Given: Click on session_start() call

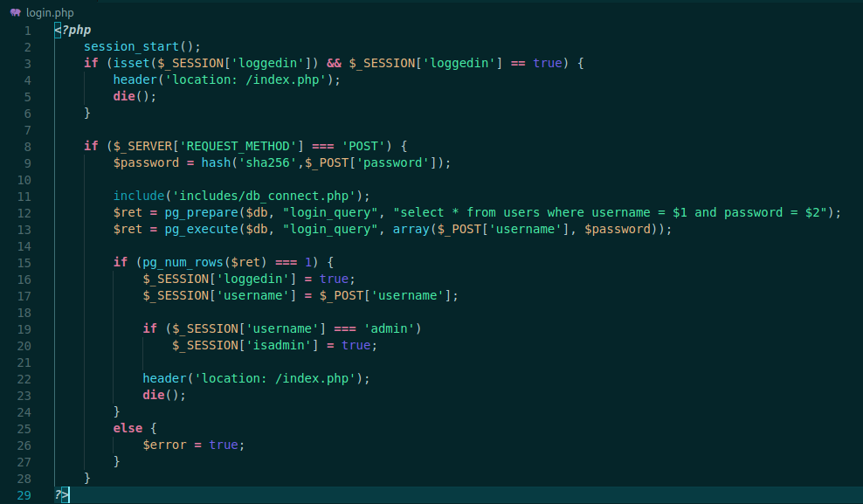Looking at the screenshot, I should coord(142,47).
